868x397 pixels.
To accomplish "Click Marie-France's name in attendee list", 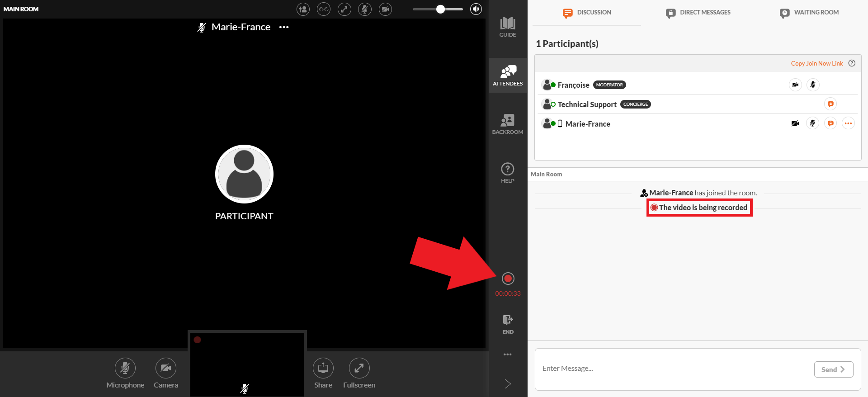I will [x=588, y=124].
